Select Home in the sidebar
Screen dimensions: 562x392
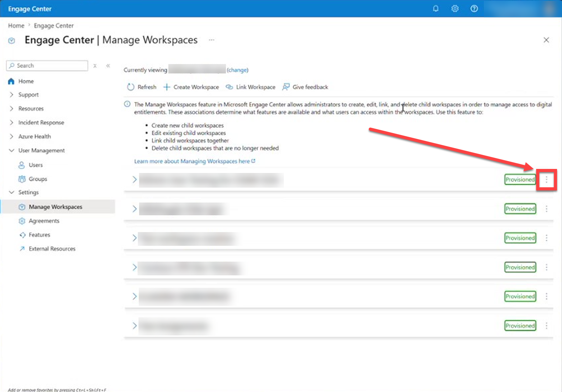[x=26, y=81]
